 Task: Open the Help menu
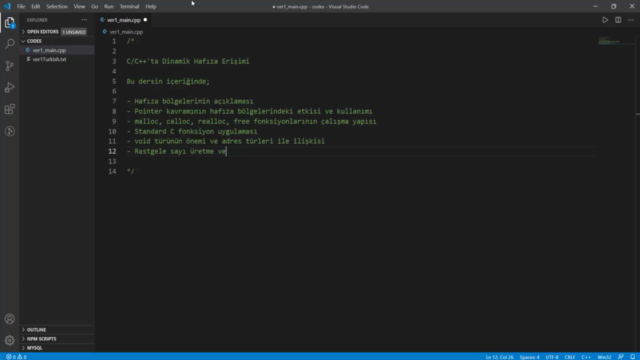coord(151,7)
